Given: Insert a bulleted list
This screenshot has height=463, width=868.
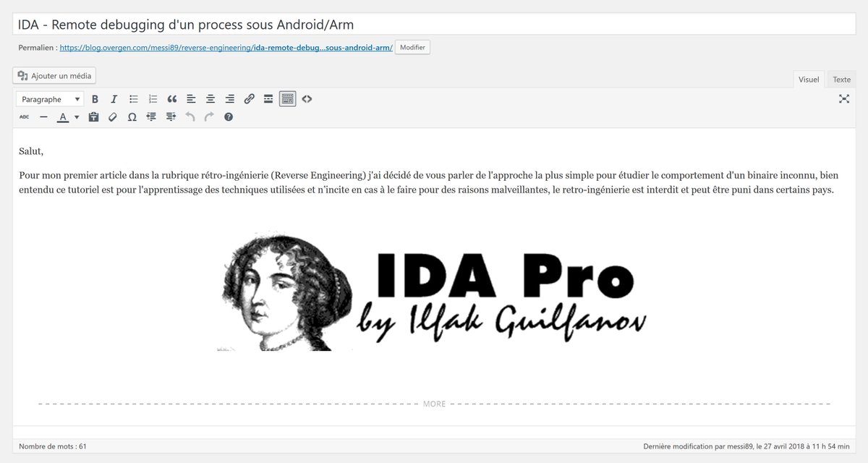Looking at the screenshot, I should [x=133, y=99].
